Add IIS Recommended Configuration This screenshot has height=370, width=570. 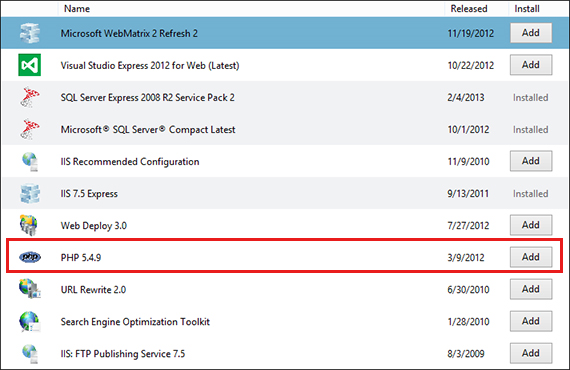click(x=531, y=161)
